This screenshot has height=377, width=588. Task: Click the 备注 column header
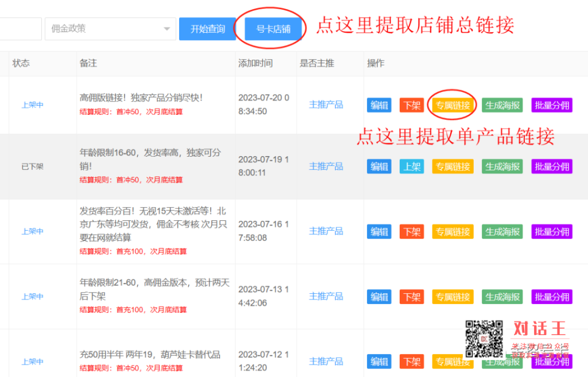[x=88, y=63]
